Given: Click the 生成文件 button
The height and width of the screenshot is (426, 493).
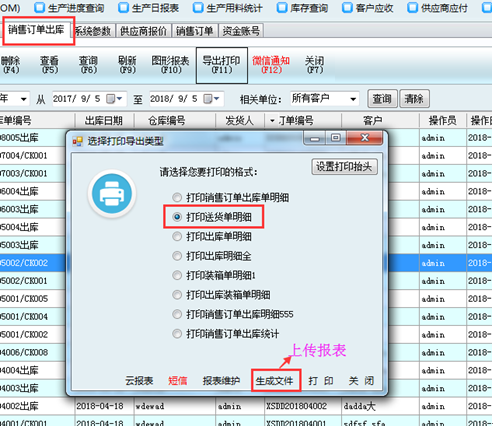Looking at the screenshot, I should click(x=276, y=380).
